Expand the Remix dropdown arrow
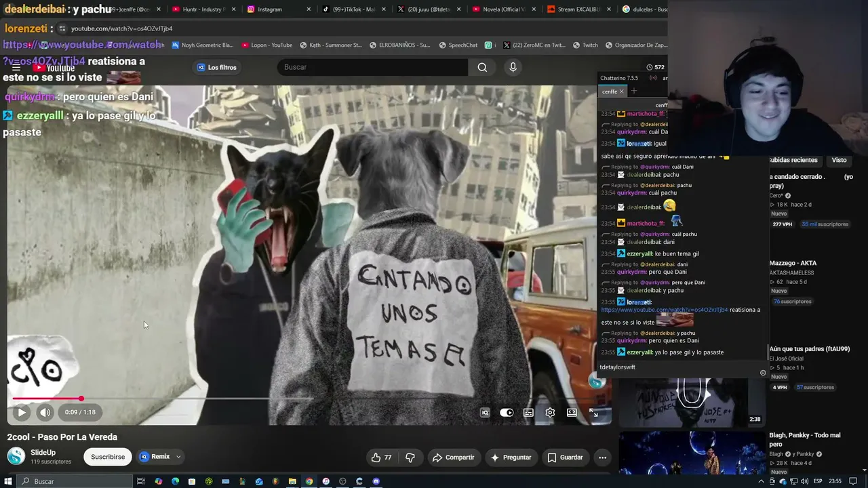This screenshot has height=488, width=868. (178, 457)
